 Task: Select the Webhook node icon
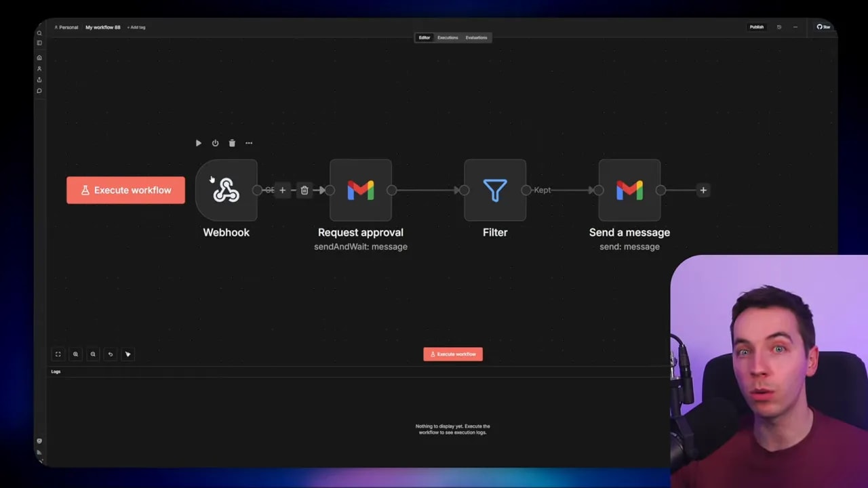pos(226,190)
